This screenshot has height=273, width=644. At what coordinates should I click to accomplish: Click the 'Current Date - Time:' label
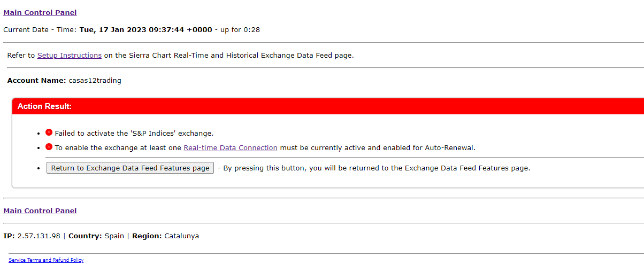[40, 29]
